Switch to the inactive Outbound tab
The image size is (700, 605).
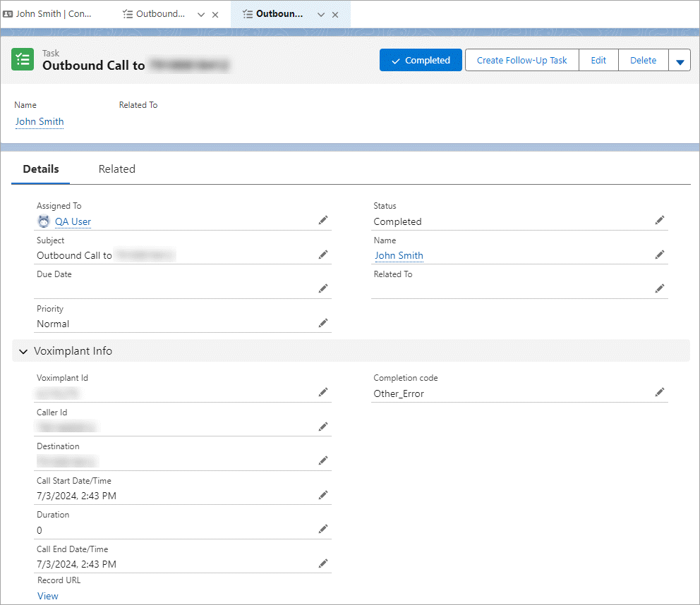pyautogui.click(x=160, y=14)
